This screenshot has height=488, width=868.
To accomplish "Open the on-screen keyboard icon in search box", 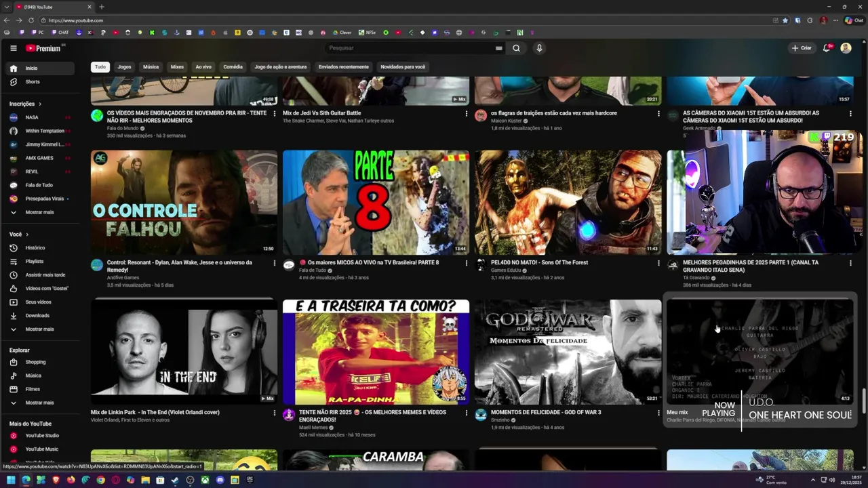I will coord(499,48).
